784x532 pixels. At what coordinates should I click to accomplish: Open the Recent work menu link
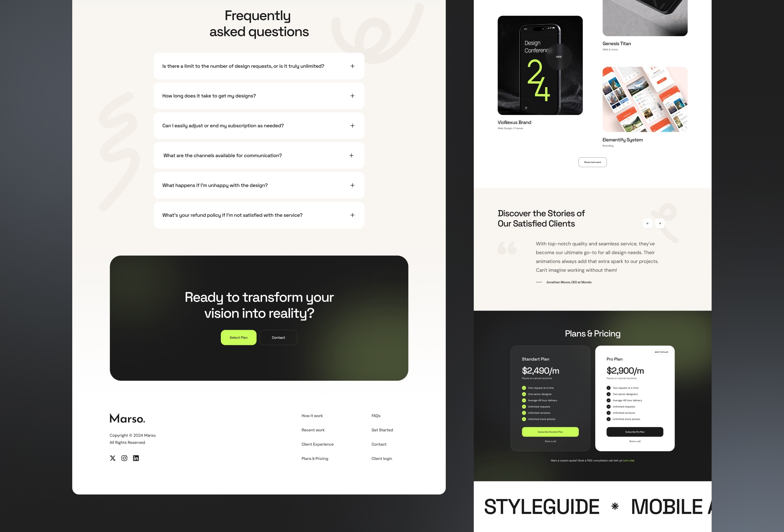click(x=313, y=430)
